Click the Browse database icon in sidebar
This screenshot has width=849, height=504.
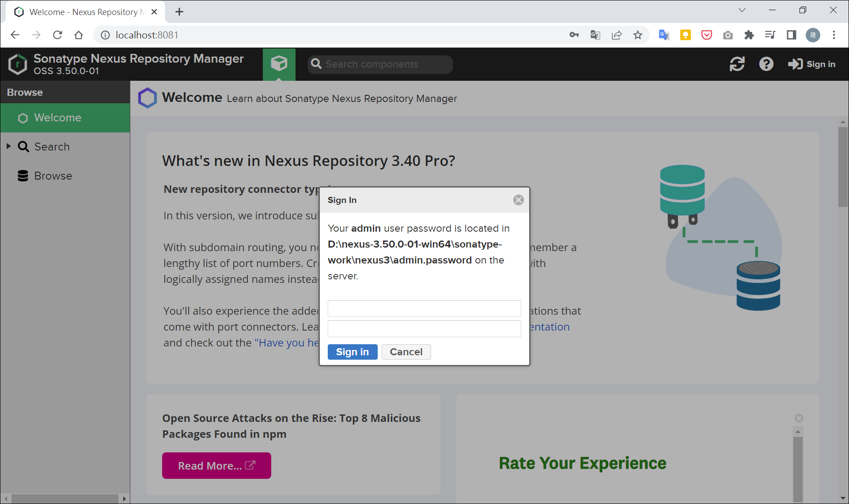pos(23,176)
